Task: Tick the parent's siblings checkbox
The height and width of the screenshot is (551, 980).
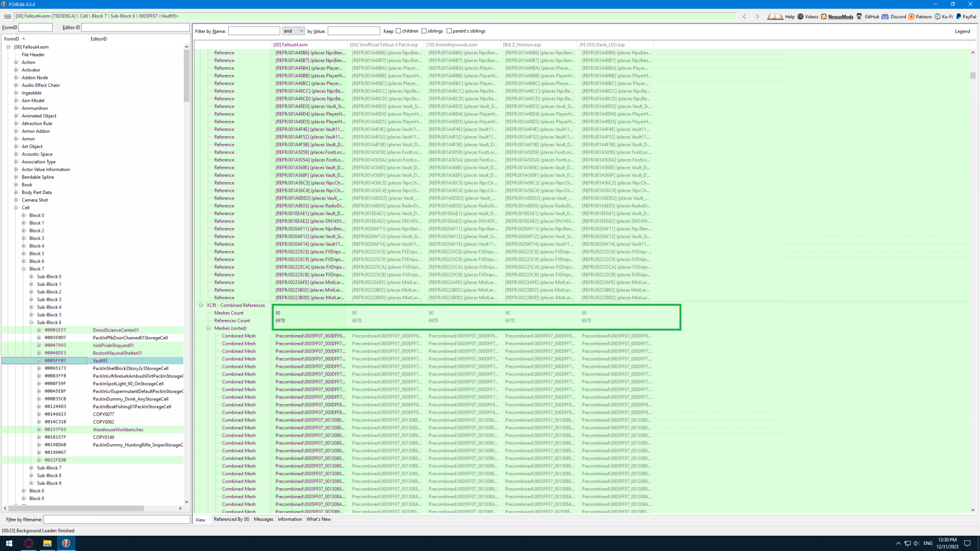Action: (449, 31)
